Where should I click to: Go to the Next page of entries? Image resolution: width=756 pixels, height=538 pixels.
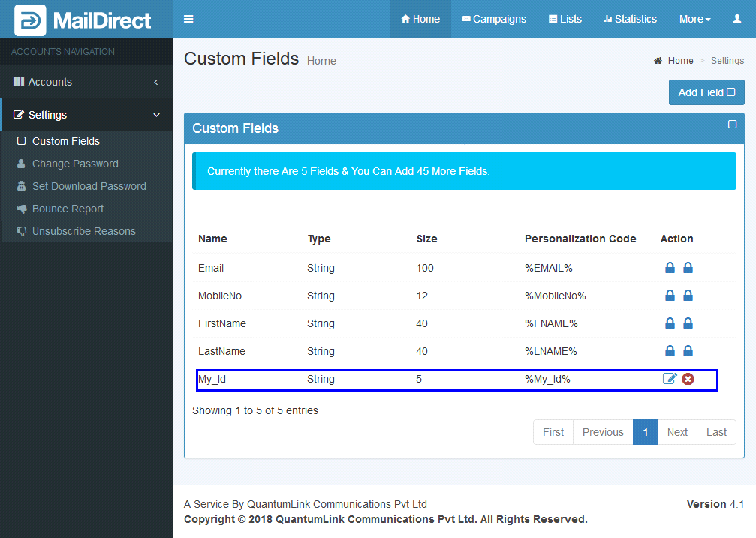pos(677,432)
